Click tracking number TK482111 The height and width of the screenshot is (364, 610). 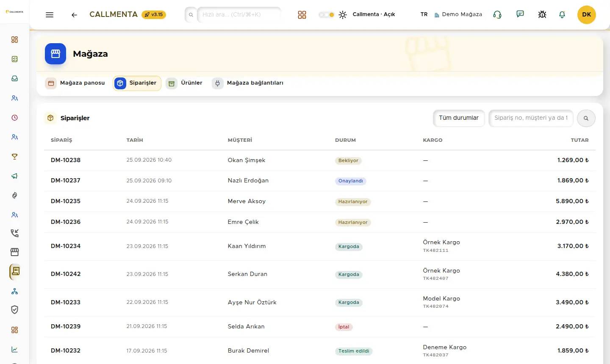point(435,251)
